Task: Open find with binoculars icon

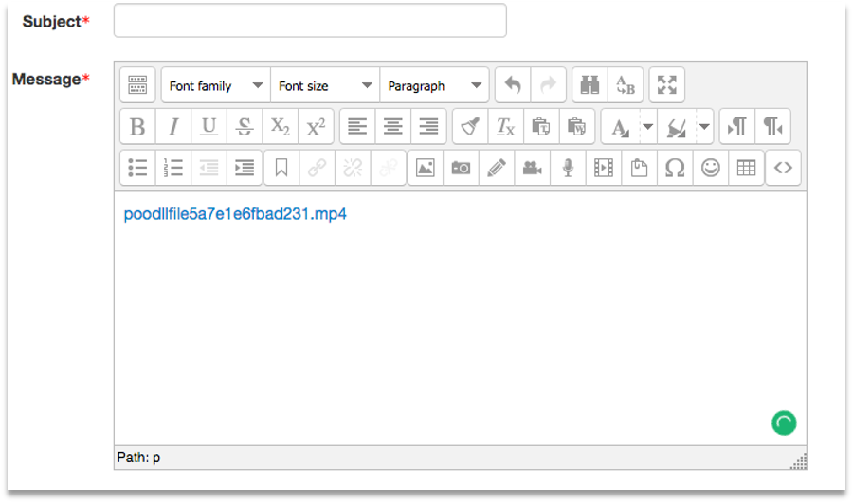Action: 590,85
